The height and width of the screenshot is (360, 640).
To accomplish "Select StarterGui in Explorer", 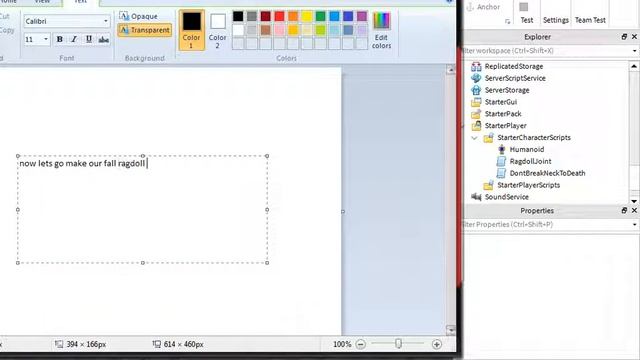I will tap(501, 102).
